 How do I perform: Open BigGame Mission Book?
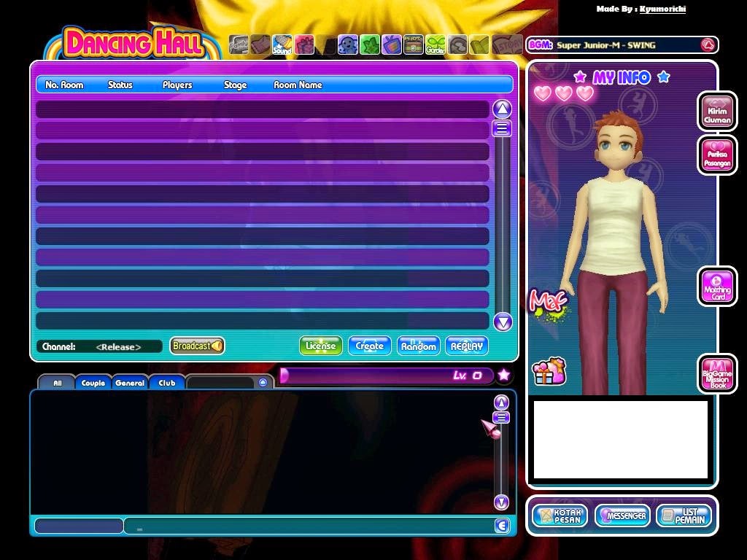point(717,374)
